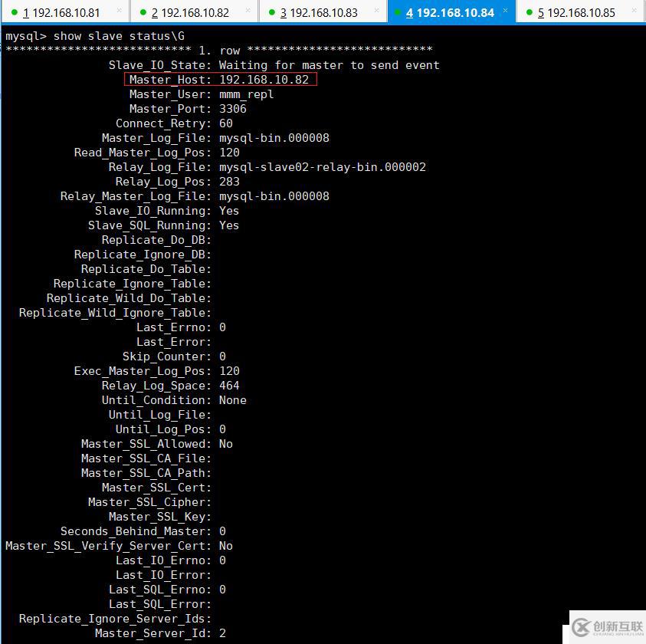This screenshot has height=644, width=646.
Task: Click Master_SSL_Allowed value No
Action: pyautogui.click(x=226, y=444)
